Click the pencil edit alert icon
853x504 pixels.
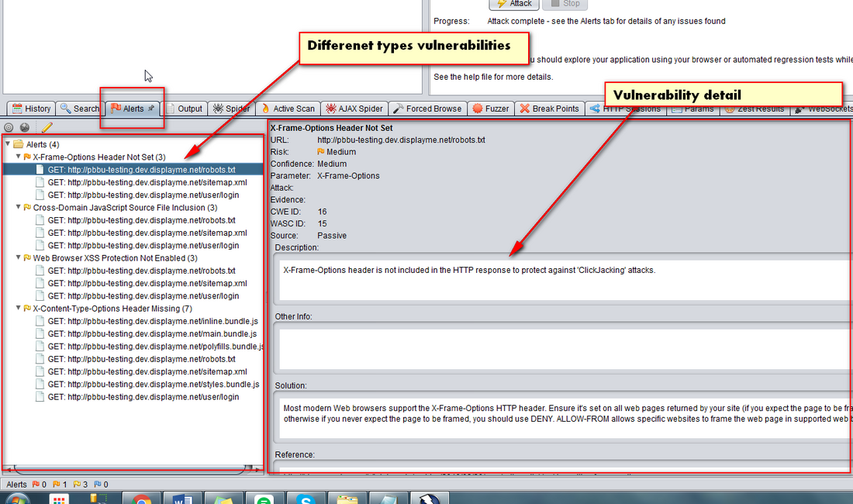(x=47, y=127)
